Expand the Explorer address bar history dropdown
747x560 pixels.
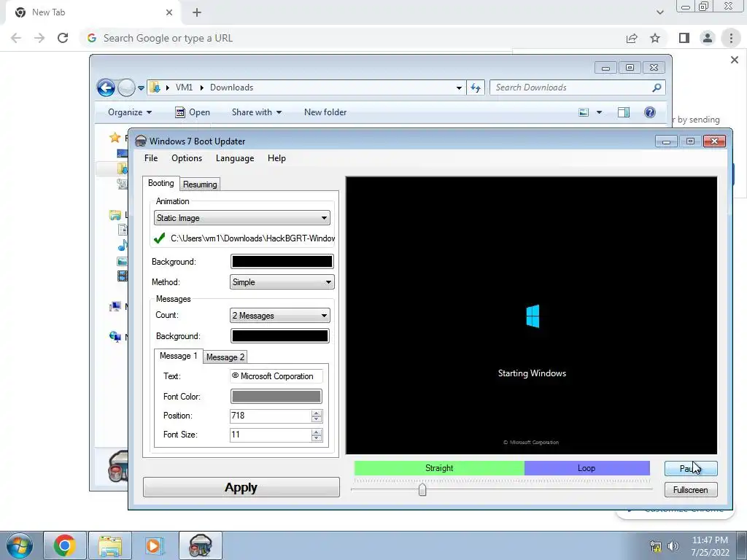point(459,87)
